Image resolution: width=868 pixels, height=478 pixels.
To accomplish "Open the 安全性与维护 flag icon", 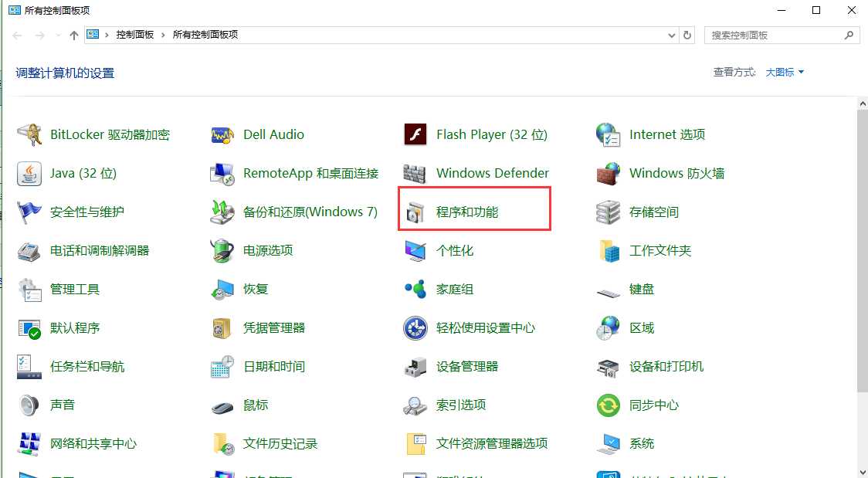I will click(29, 212).
